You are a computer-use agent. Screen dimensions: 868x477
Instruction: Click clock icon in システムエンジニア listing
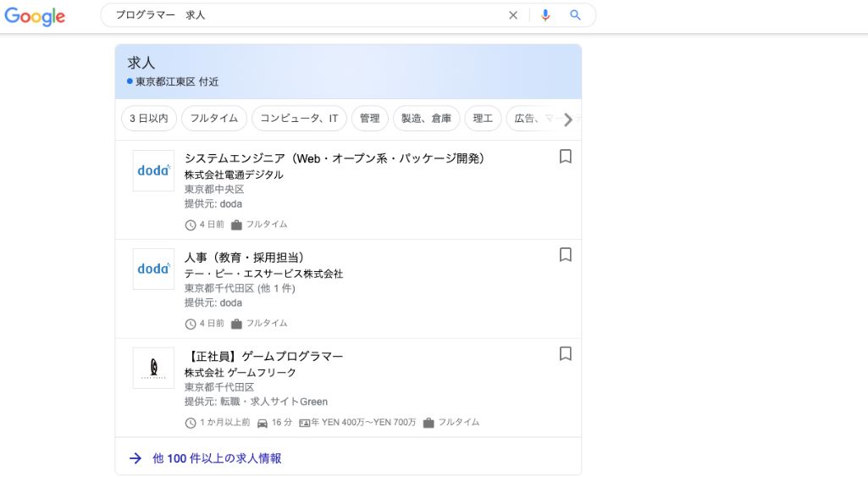coord(191,225)
